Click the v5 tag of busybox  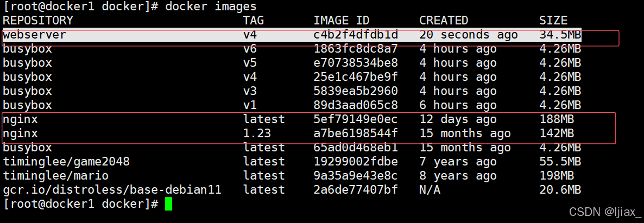250,63
